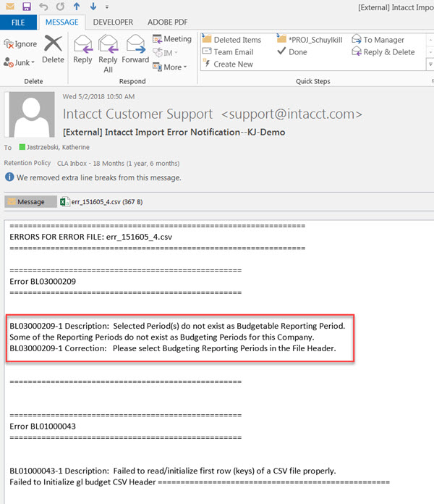Open the Junk dropdown menu
This screenshot has height=504, width=434.
(x=22, y=62)
